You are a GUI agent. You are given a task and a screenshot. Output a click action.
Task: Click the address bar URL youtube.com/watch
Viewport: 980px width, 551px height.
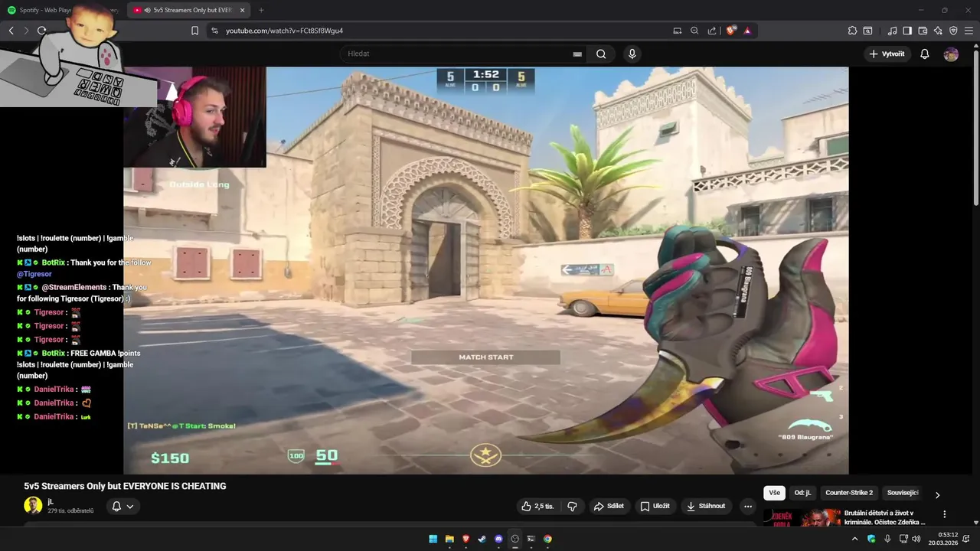284,31
